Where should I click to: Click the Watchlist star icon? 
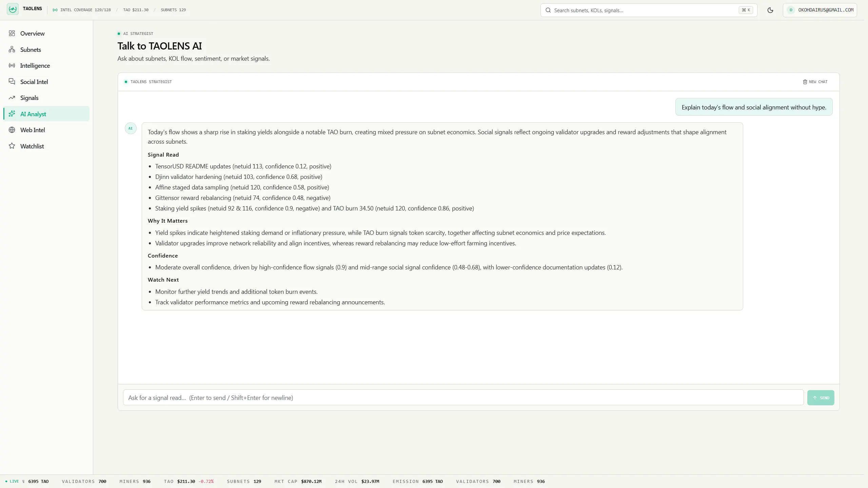coord(12,146)
